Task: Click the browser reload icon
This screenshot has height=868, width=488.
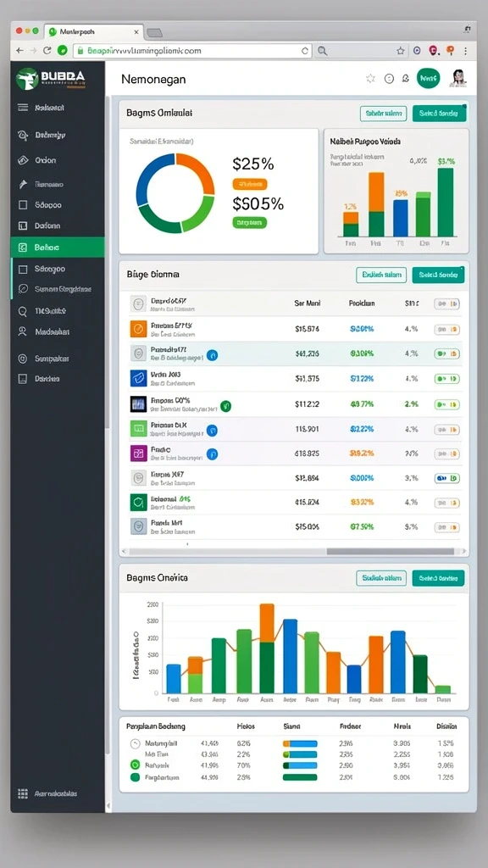Action: 47,50
